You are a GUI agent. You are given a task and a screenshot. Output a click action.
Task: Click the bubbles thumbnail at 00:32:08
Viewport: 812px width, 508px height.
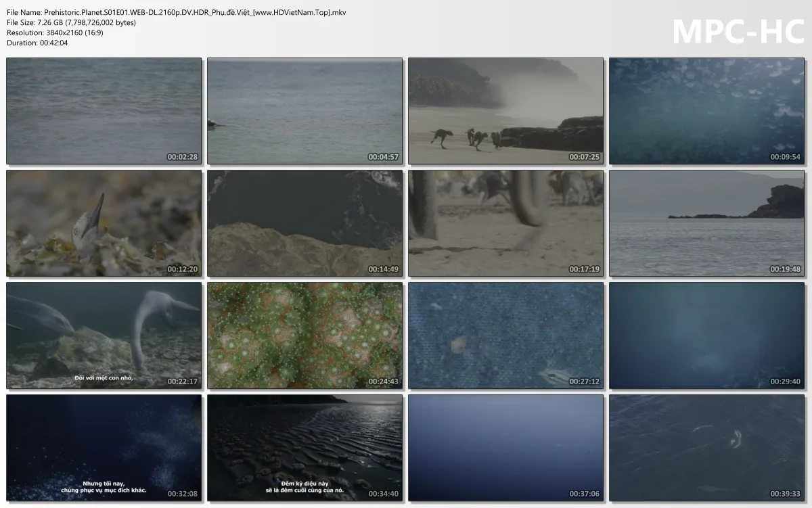[103, 448]
